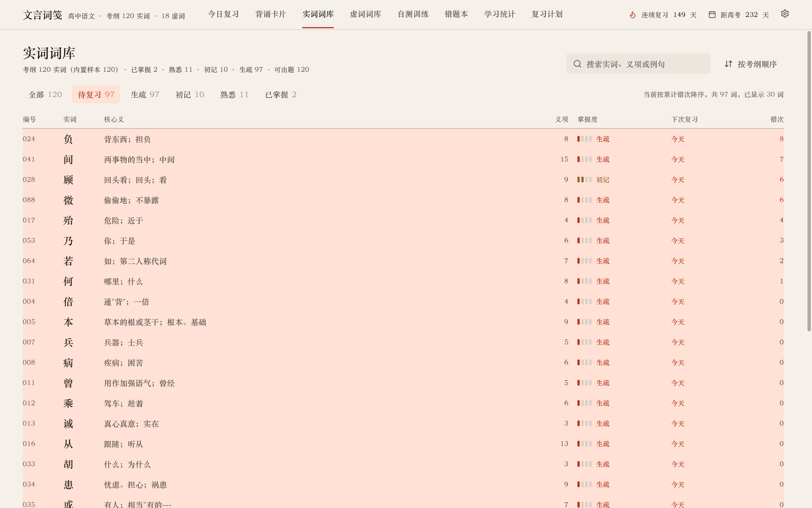Click the 错次 column header

[x=777, y=119]
